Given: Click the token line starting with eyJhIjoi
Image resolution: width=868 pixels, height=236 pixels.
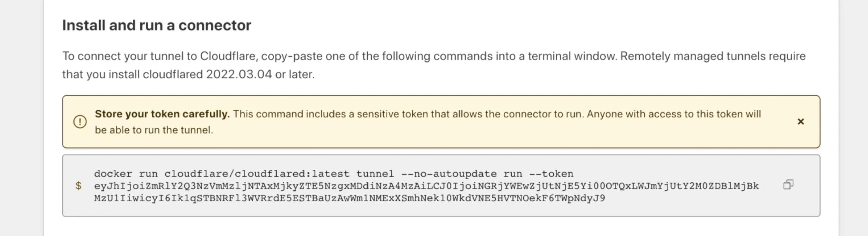Looking at the screenshot, I should tap(426, 186).
